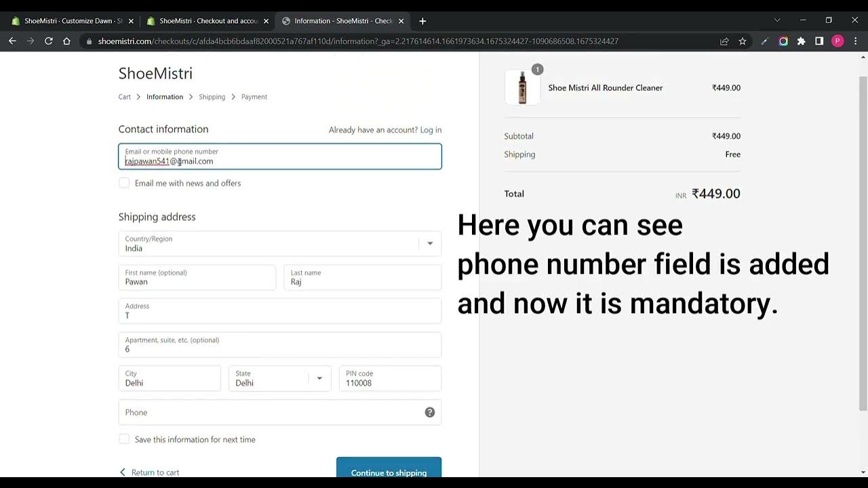
Task: Open the tab search chevron
Action: (777, 20)
